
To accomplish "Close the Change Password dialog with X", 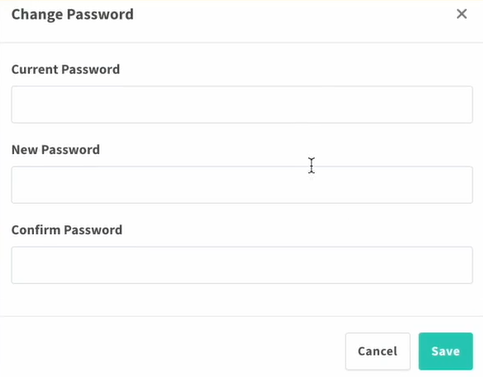I will coord(462,14).
